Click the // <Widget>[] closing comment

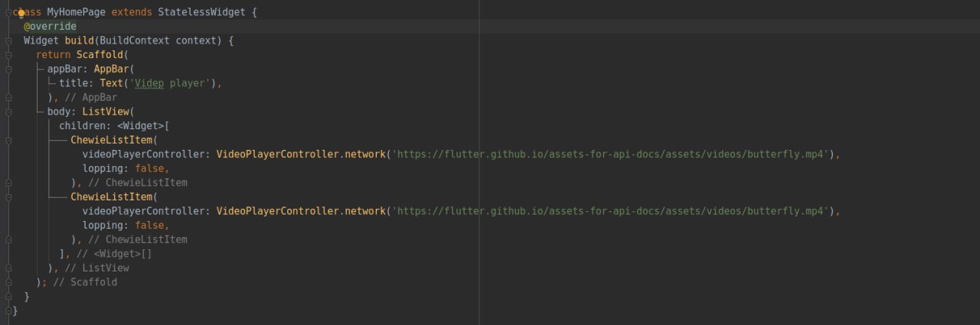pyautogui.click(x=115, y=254)
